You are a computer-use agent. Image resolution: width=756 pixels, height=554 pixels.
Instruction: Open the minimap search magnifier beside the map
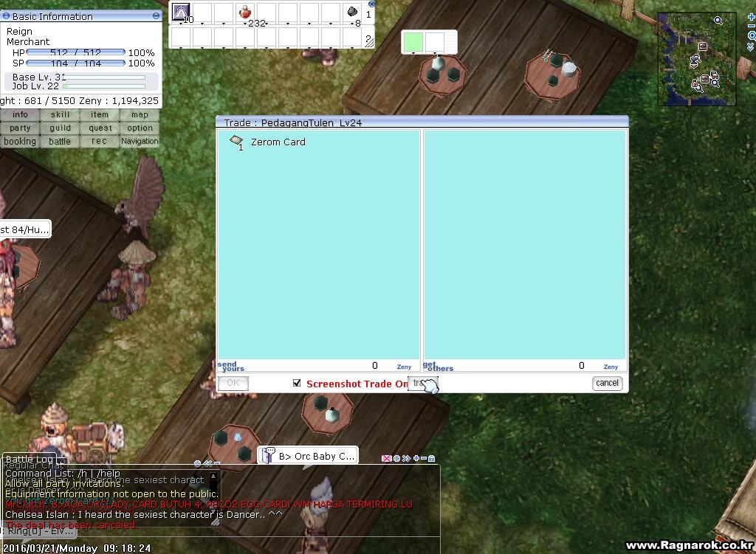click(x=751, y=35)
